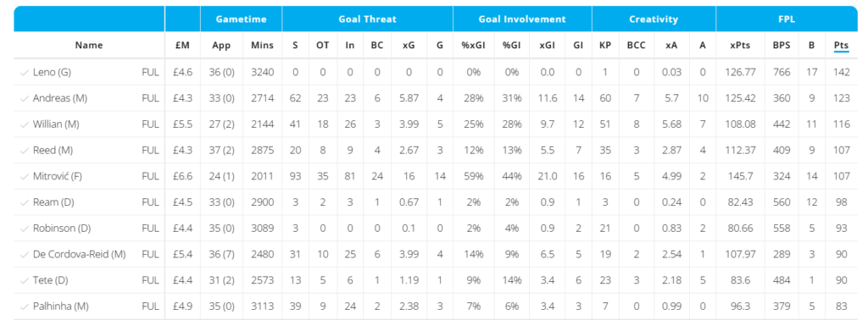The width and height of the screenshot is (868, 320).
Task: Toggle the checkmark beside Mitrović (F)
Action: click(x=25, y=176)
